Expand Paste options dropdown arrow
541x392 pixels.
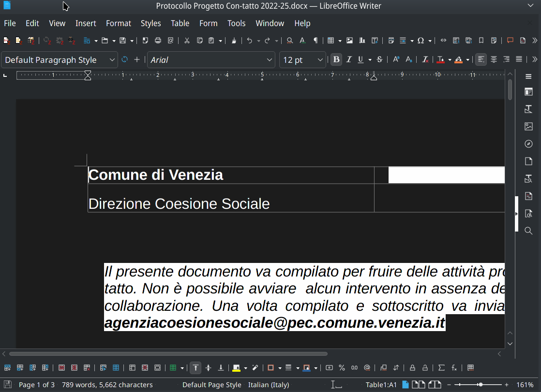[x=220, y=41]
